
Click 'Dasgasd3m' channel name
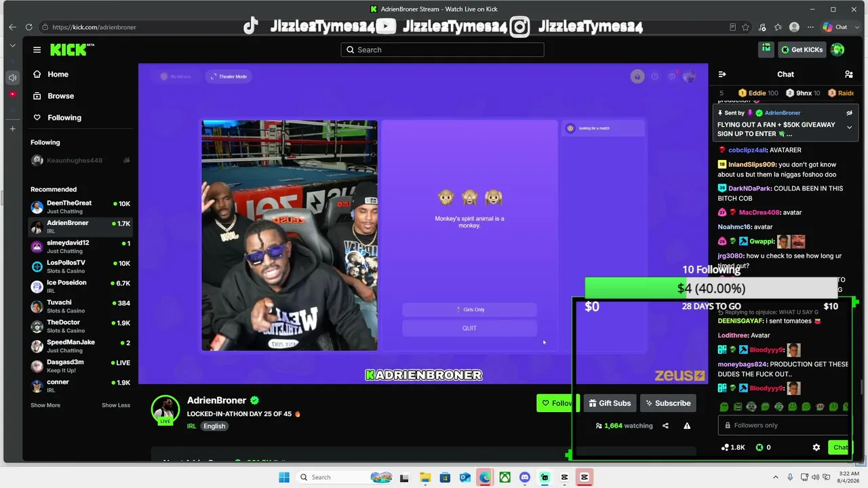tap(65, 362)
